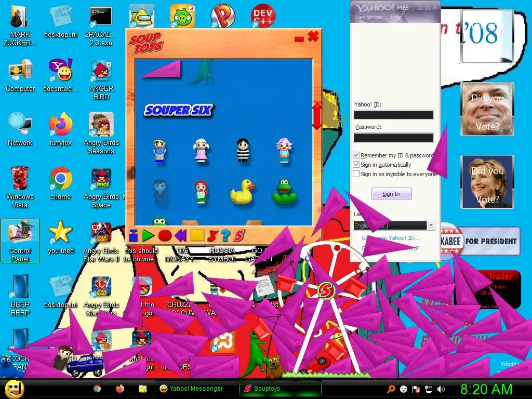Image resolution: width=532 pixels, height=399 pixels.
Task: Click the Hillary Did you Vote gadget
Action: click(487, 182)
